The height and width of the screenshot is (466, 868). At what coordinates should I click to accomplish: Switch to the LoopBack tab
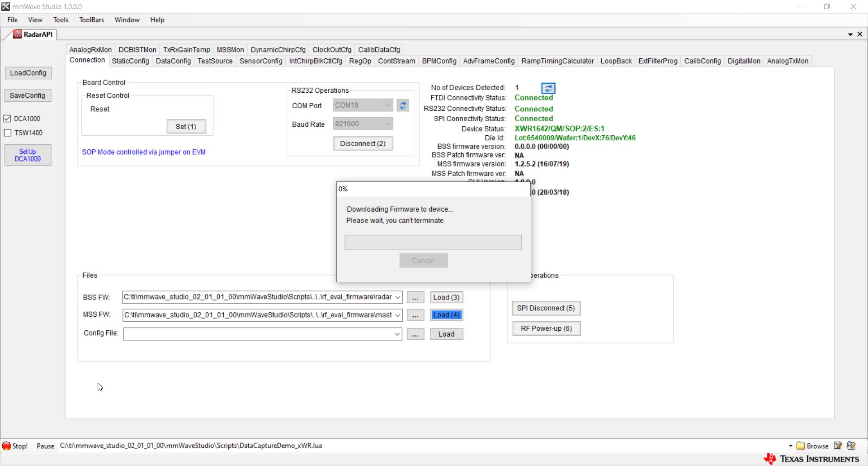pos(616,61)
